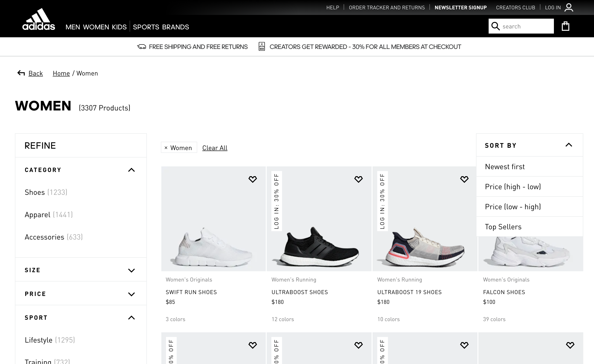The width and height of the screenshot is (594, 364).
Task: Expand the Size filter section
Action: [131, 270]
